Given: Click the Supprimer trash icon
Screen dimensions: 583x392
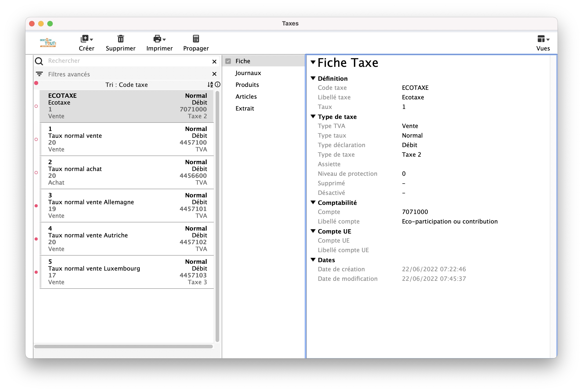Looking at the screenshot, I should coord(121,39).
